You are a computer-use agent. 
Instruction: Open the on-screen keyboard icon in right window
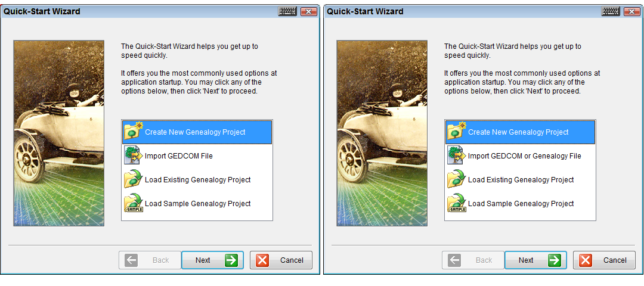tap(611, 11)
